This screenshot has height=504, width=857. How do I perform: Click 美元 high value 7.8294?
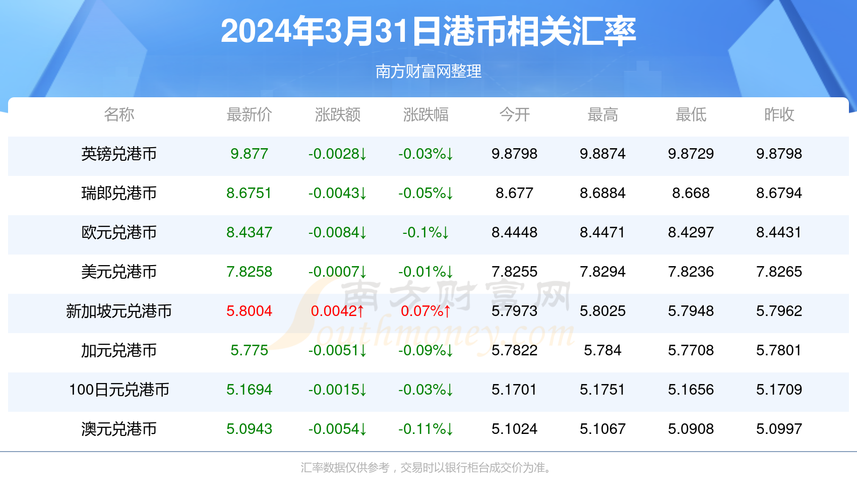click(x=602, y=272)
